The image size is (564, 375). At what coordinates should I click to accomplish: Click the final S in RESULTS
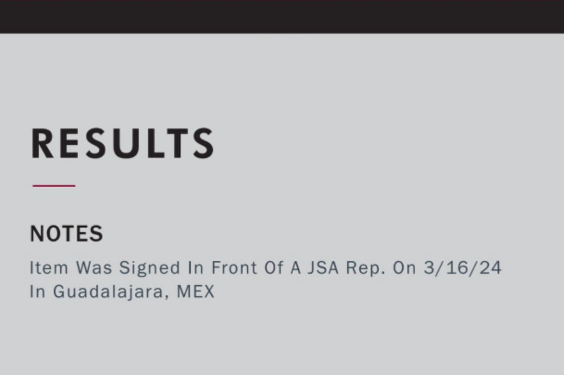click(x=204, y=143)
